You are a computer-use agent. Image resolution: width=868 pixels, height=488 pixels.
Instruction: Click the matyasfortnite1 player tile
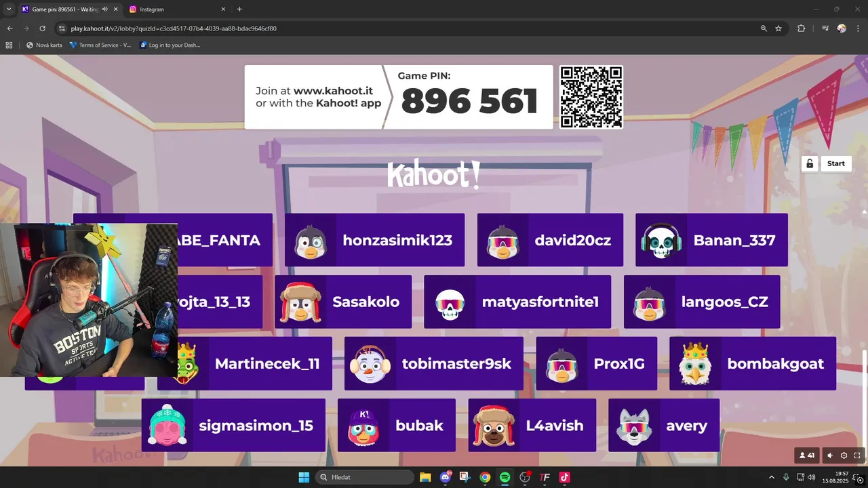pyautogui.click(x=517, y=302)
